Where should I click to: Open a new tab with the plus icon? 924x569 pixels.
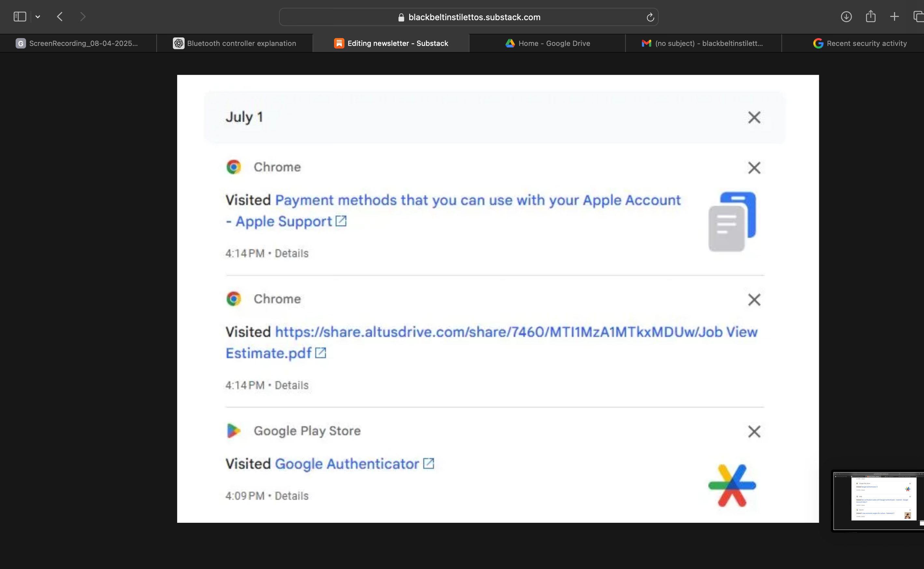[x=895, y=17]
